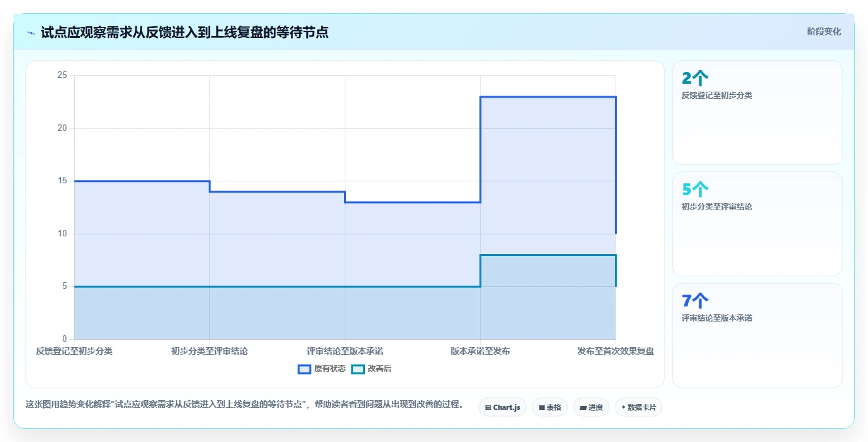This screenshot has height=442, width=868.
Task: Select the 进度 tag
Action: [591, 407]
